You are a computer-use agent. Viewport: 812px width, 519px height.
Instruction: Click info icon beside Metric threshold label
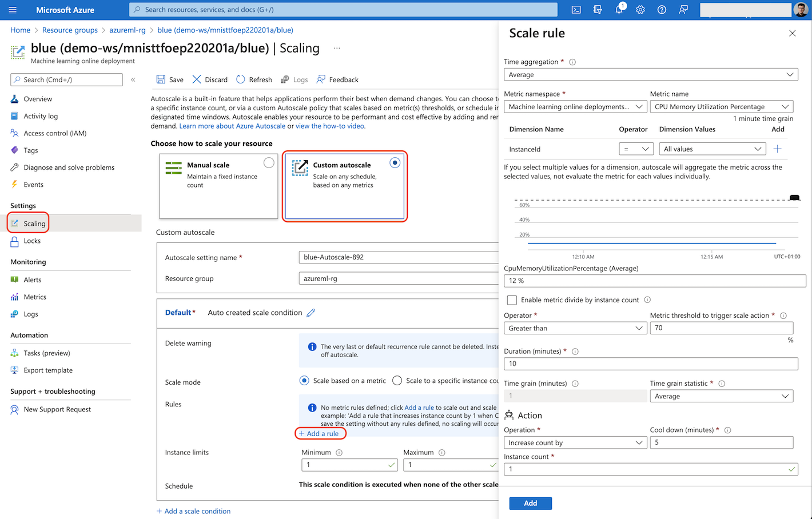pyautogui.click(x=783, y=316)
